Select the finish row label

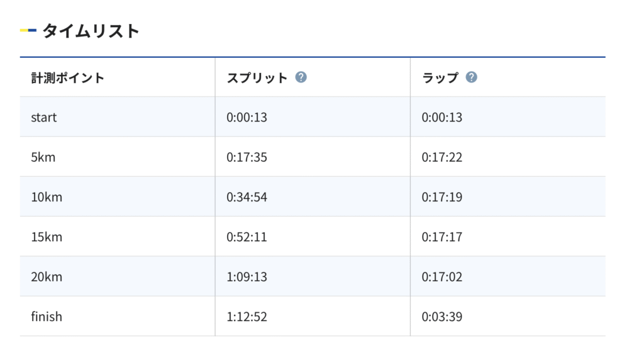tap(47, 317)
